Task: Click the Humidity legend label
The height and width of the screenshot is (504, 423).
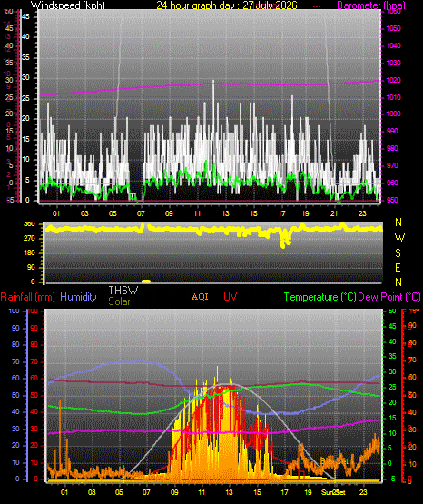Action: pyautogui.click(x=78, y=297)
